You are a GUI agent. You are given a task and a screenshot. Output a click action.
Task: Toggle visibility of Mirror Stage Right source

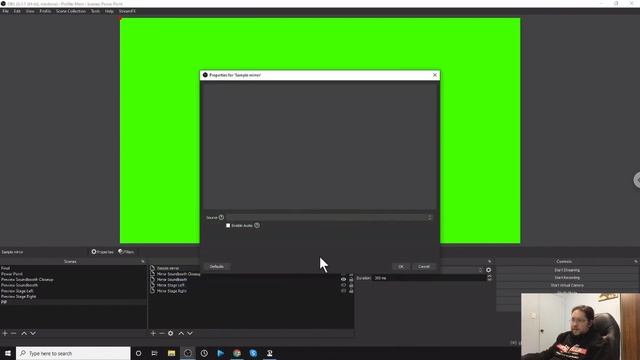(x=343, y=291)
